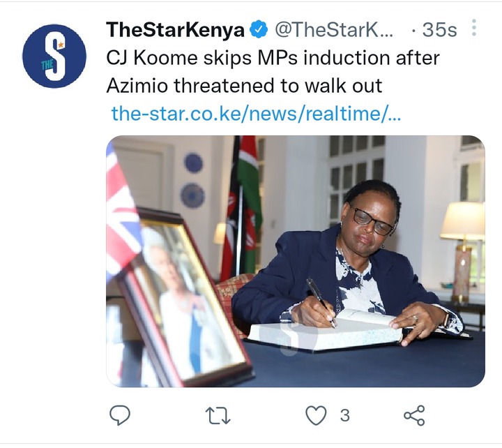Like the tweet with heart icon
The width and height of the screenshot is (502, 448).
tap(316, 415)
